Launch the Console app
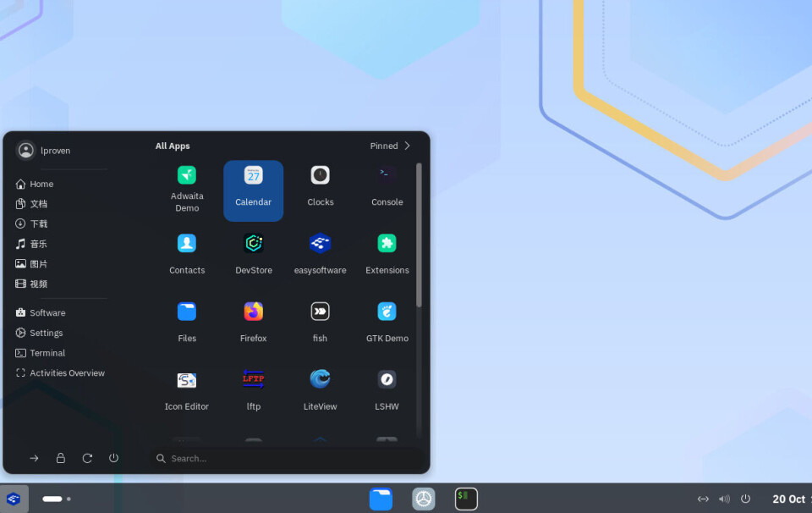812x513 pixels. (387, 190)
